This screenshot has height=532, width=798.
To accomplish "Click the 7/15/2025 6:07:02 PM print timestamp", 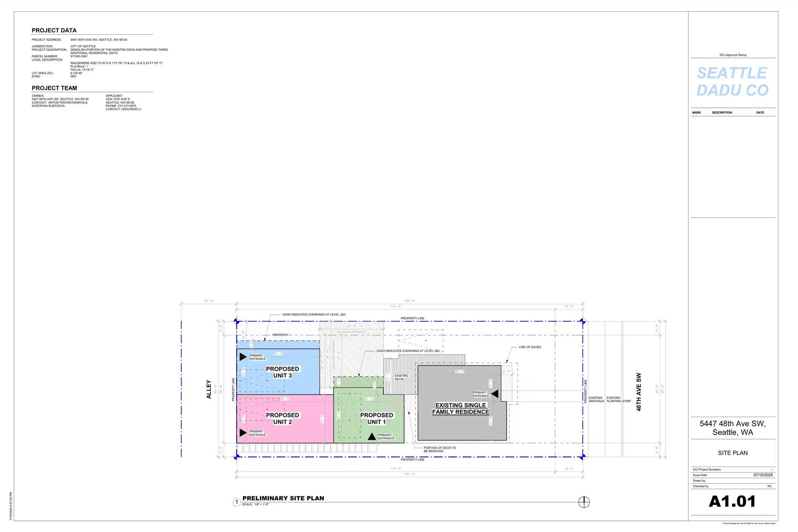I will [x=11, y=506].
